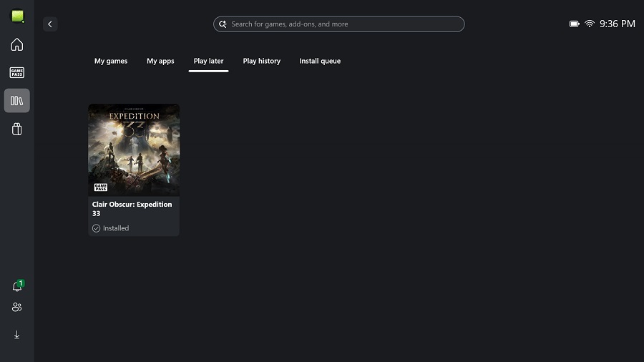This screenshot has width=644, height=362.
Task: Open the notifications bell
Action: pyautogui.click(x=17, y=286)
